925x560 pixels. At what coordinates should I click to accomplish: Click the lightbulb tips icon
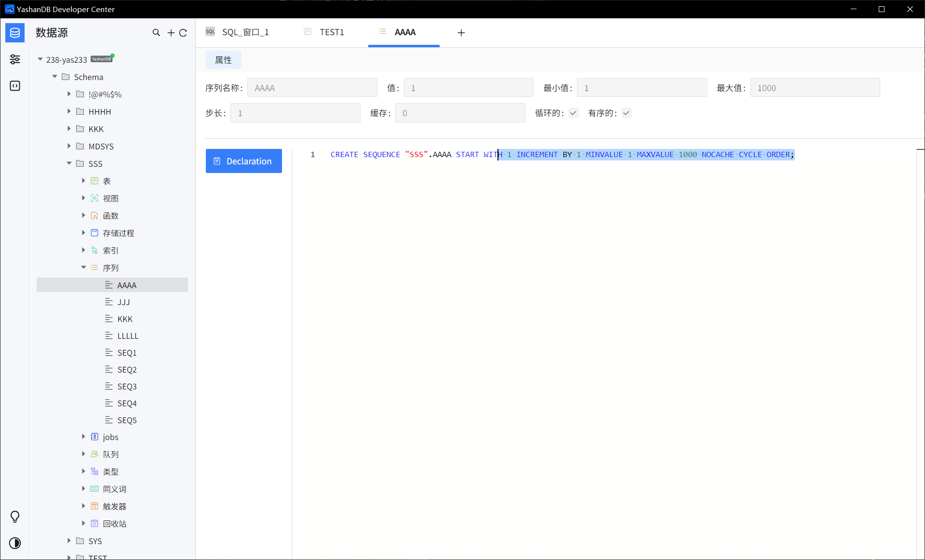(15, 517)
